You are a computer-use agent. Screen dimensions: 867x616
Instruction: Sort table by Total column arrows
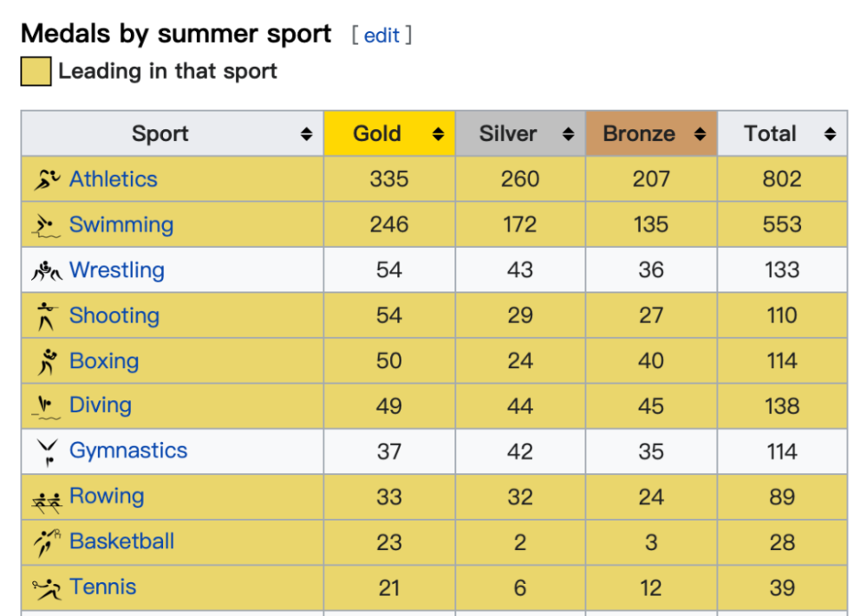coord(830,133)
